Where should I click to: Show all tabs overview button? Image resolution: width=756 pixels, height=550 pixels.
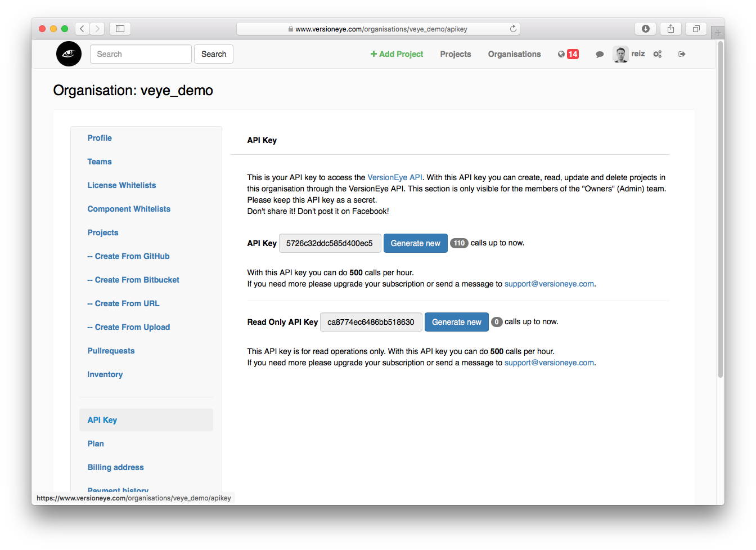[x=696, y=29]
